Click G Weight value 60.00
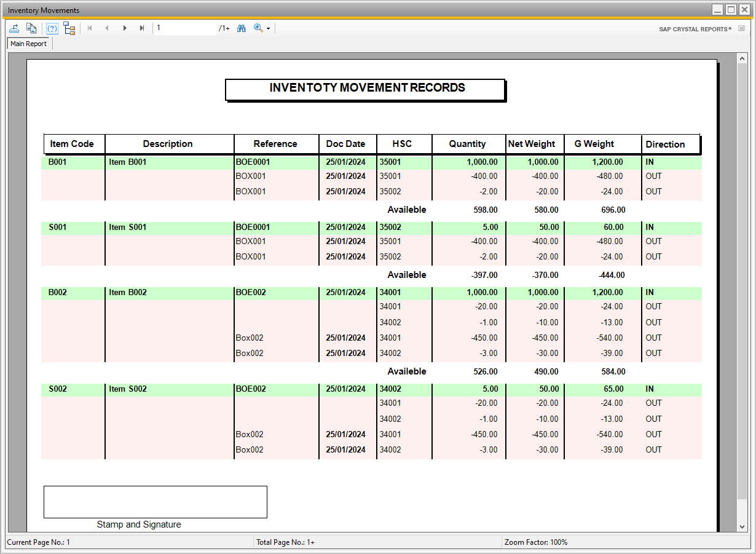This screenshot has height=554, width=756. pos(613,227)
